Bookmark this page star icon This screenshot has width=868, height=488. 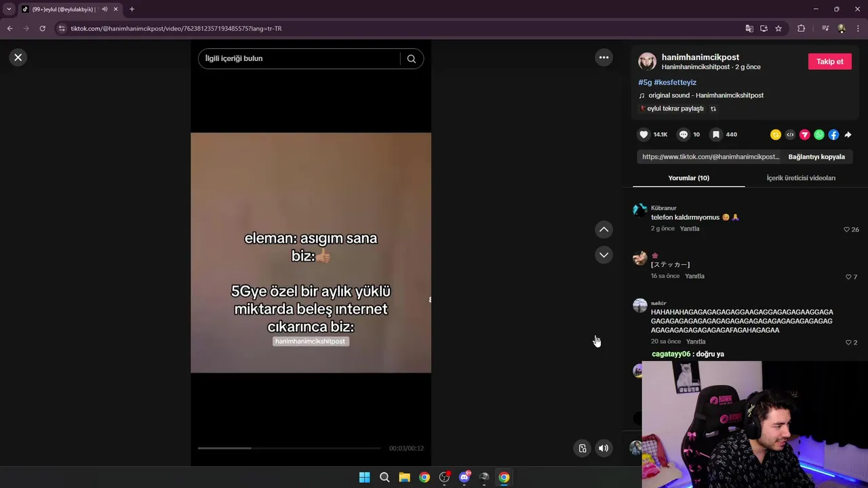click(778, 28)
